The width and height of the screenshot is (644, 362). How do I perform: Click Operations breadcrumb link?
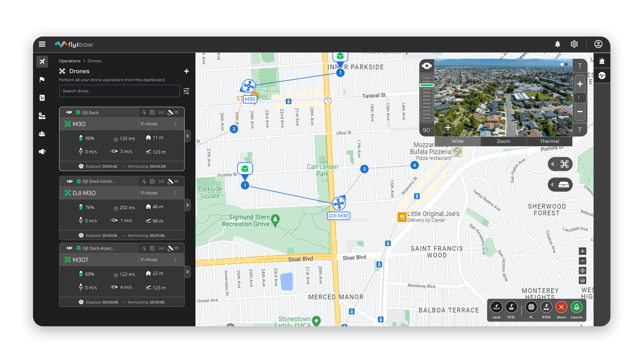coord(69,61)
